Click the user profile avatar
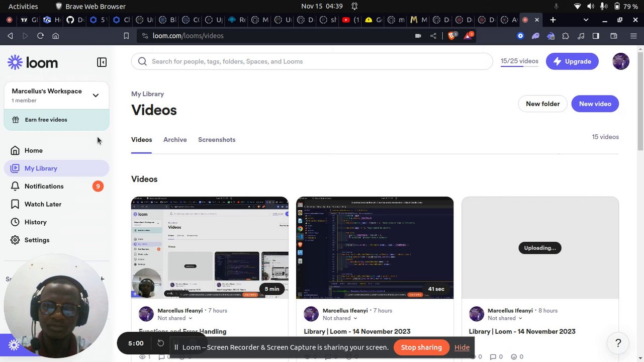Image resolution: width=644 pixels, height=362 pixels. tap(621, 61)
